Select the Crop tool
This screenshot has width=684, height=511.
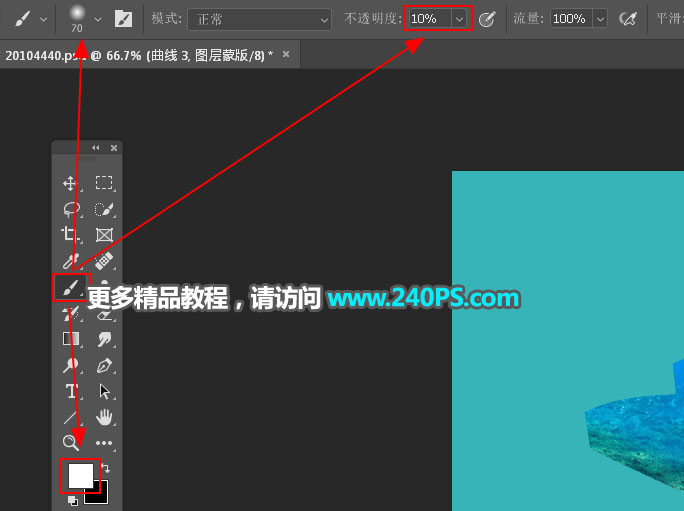(70, 234)
